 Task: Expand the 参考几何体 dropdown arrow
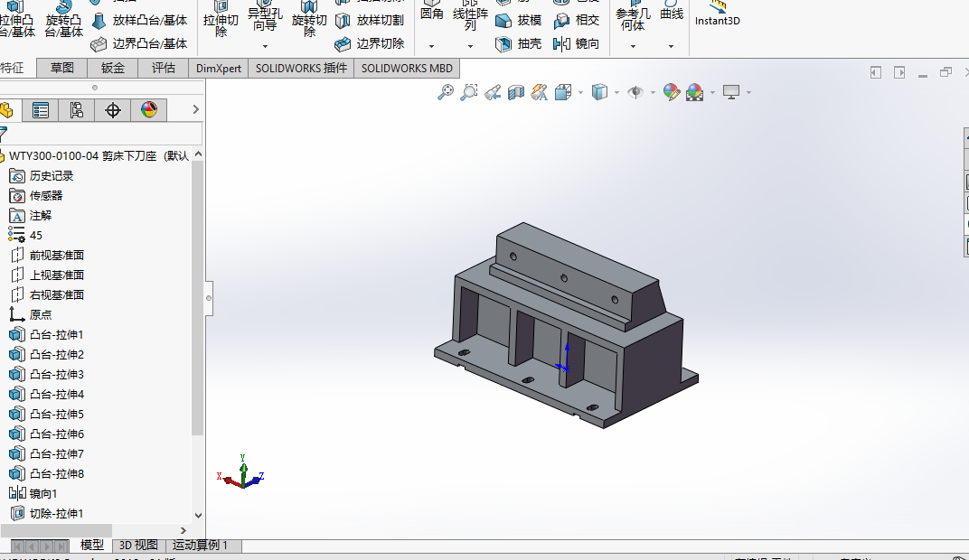click(x=633, y=46)
